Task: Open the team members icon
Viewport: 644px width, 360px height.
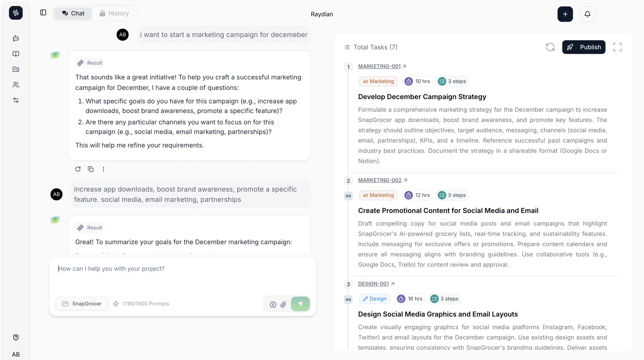Action: pos(16,85)
